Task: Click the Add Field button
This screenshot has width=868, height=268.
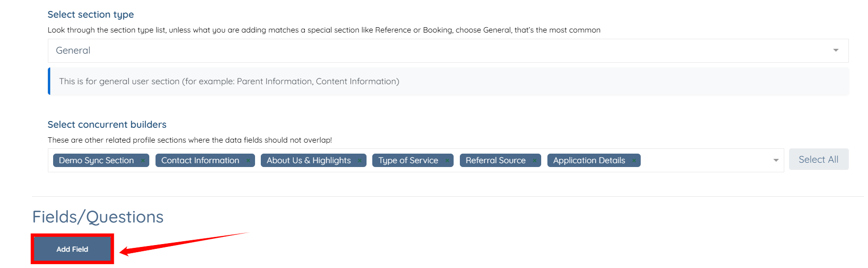Action: tap(72, 249)
